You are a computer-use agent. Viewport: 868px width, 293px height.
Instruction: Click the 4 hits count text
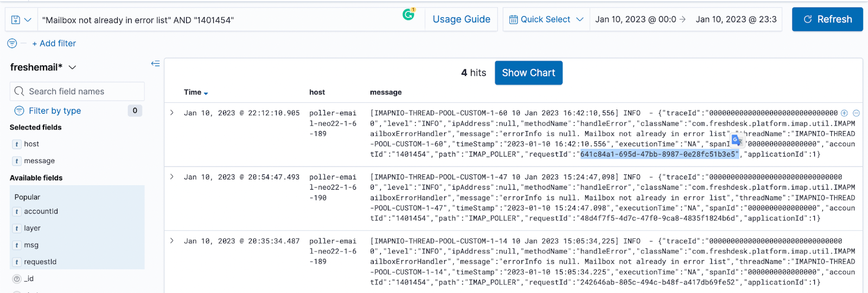click(x=474, y=73)
